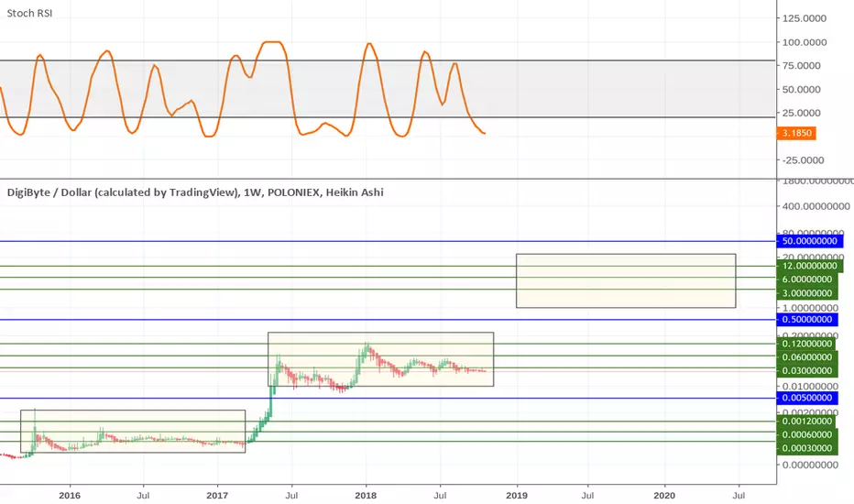
Task: Select the green 0.12000000 price label
Action: (806, 344)
